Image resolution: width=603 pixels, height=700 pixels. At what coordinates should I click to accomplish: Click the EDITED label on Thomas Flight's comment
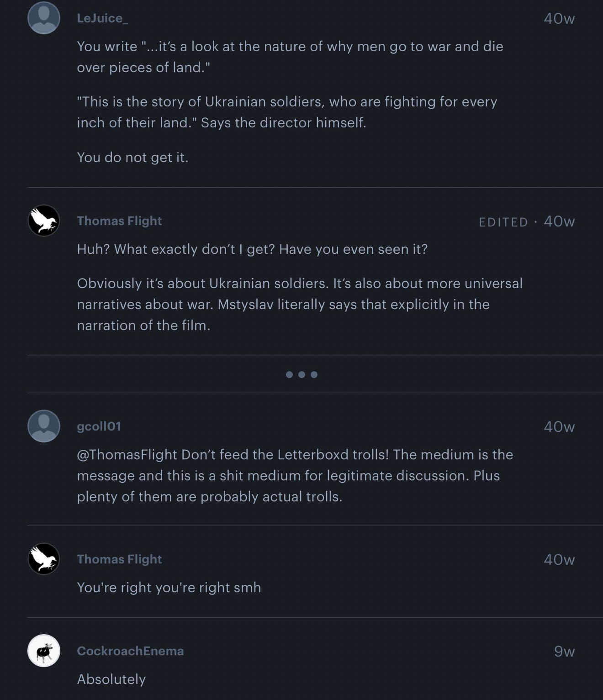tap(503, 222)
